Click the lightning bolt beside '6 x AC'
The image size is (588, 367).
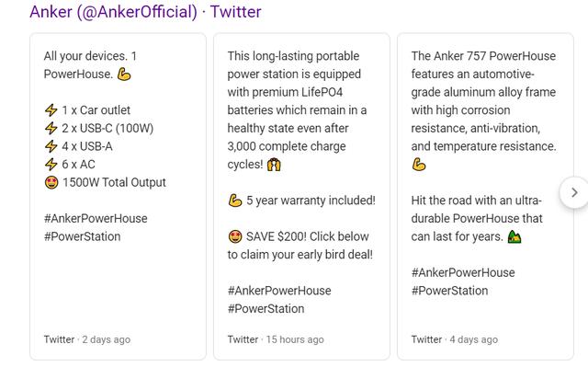coord(51,165)
